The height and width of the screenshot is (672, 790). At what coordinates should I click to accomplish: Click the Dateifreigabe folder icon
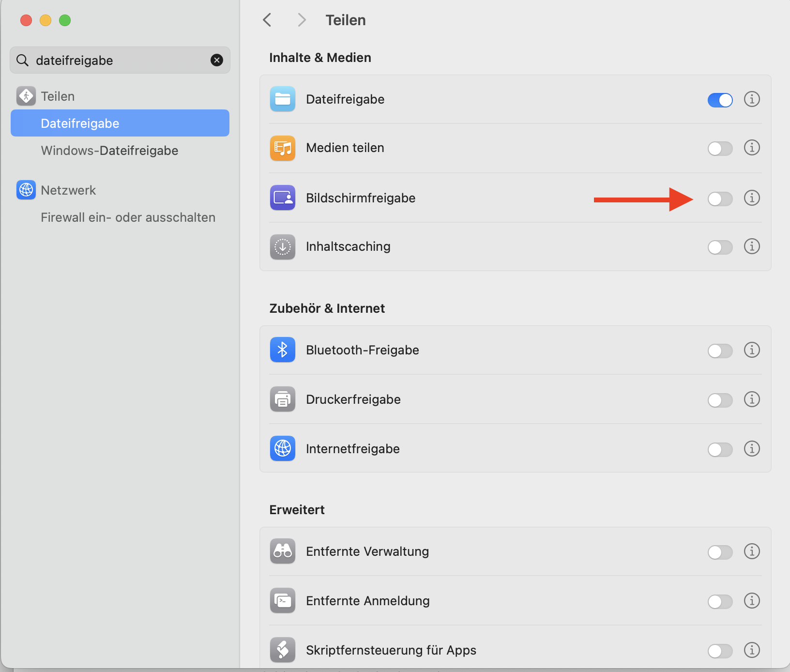click(x=283, y=99)
